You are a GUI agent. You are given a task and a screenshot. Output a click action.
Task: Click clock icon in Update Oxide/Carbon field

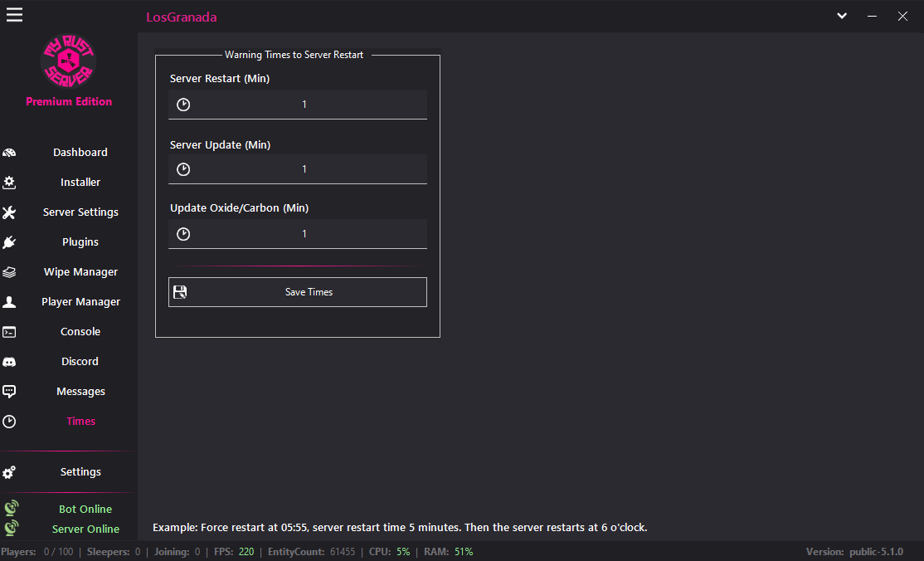[183, 234]
